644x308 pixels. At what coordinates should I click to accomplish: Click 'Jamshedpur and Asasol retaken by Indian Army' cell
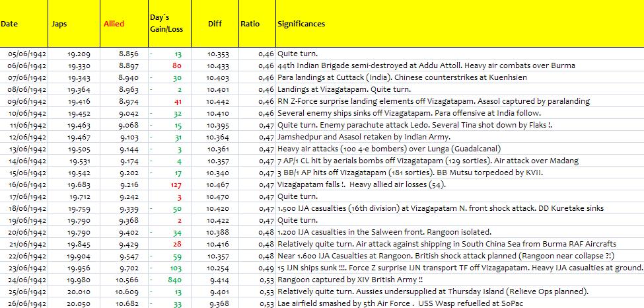tap(460, 137)
